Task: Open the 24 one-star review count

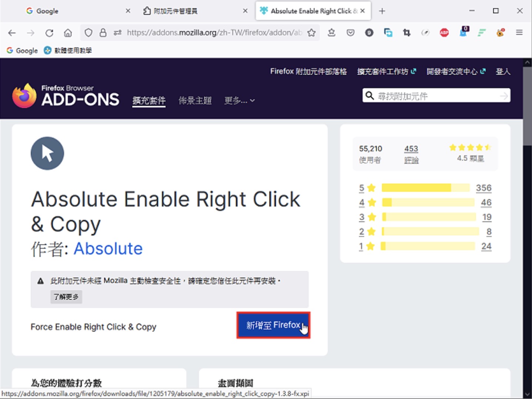Action: [486, 246]
